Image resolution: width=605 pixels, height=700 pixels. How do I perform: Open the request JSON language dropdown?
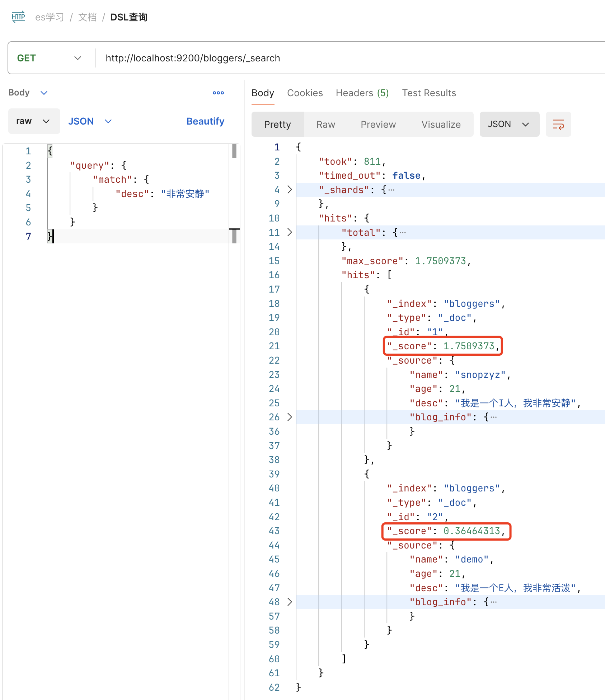90,121
